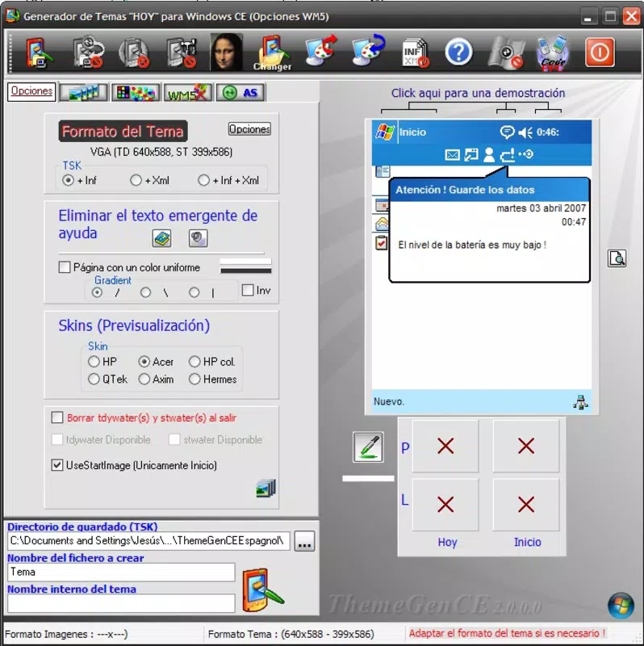Image resolution: width=644 pixels, height=646 pixels.
Task: Click the Directorio de guardado path field
Action: coord(148,541)
